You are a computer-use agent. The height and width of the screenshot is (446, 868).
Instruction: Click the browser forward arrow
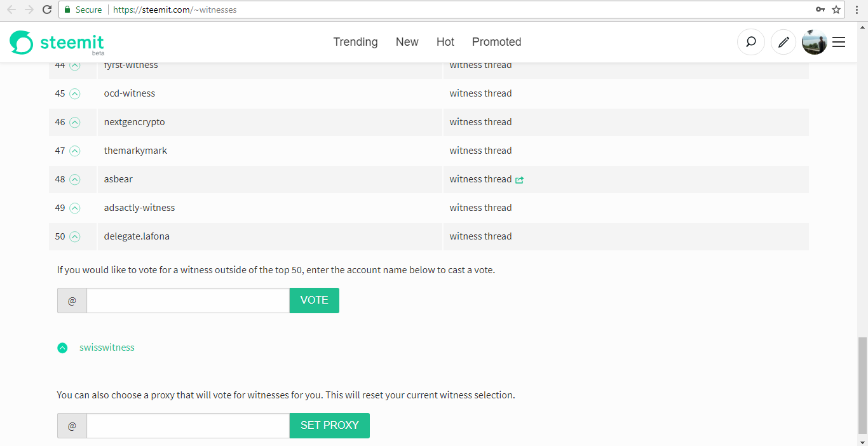29,10
